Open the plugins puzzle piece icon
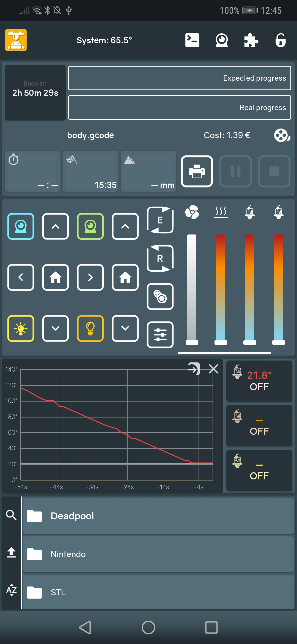Image resolution: width=297 pixels, height=644 pixels. [x=251, y=40]
